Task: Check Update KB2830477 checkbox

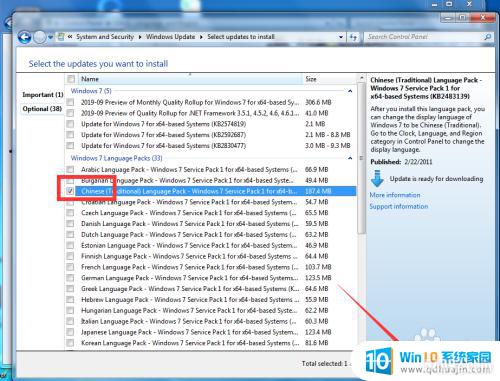Action: 70,146
